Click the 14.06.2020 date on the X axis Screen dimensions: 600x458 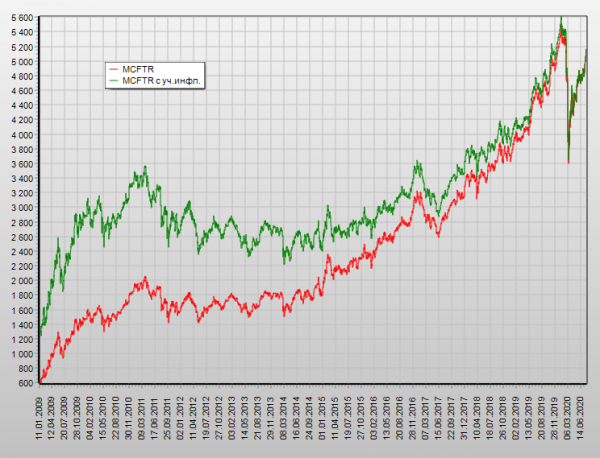pyautogui.click(x=583, y=420)
